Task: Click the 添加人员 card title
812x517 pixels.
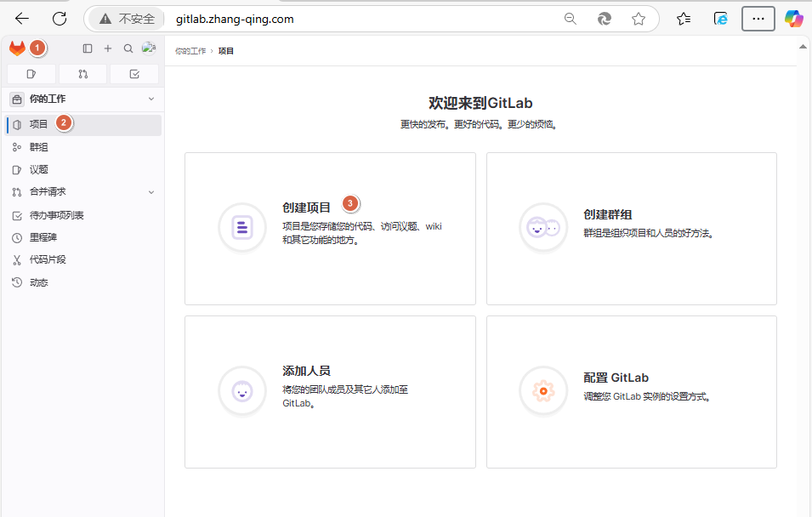Action: click(x=306, y=371)
